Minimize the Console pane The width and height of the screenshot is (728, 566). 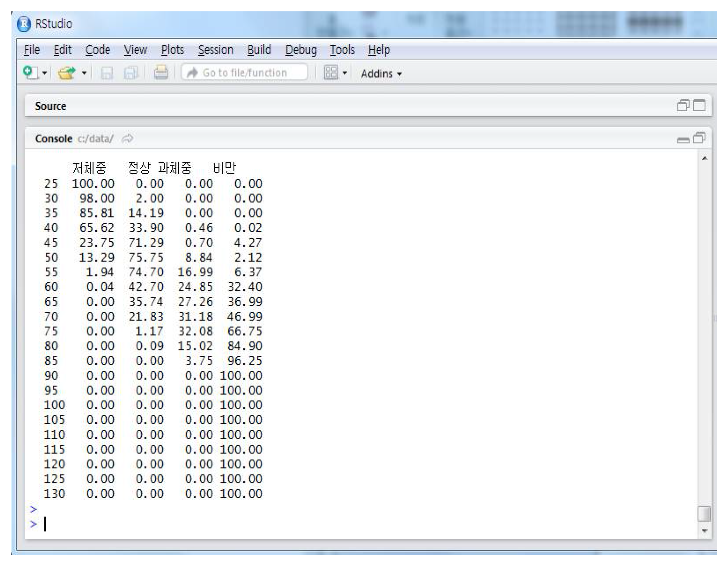pos(683,140)
